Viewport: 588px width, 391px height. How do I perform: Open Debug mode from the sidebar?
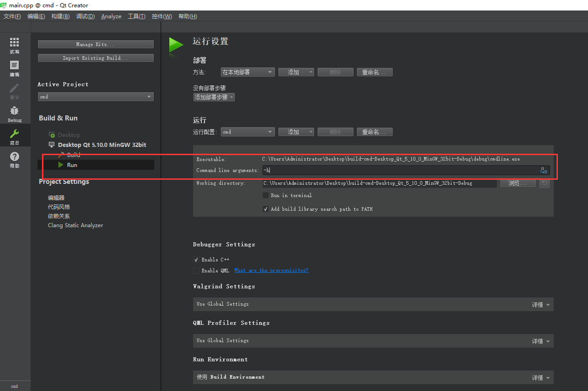pyautogui.click(x=14, y=113)
